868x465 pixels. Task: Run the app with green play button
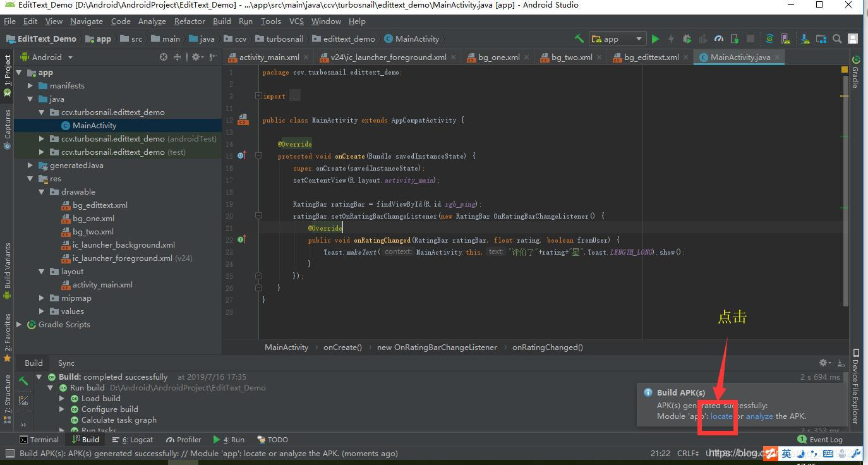[x=655, y=39]
